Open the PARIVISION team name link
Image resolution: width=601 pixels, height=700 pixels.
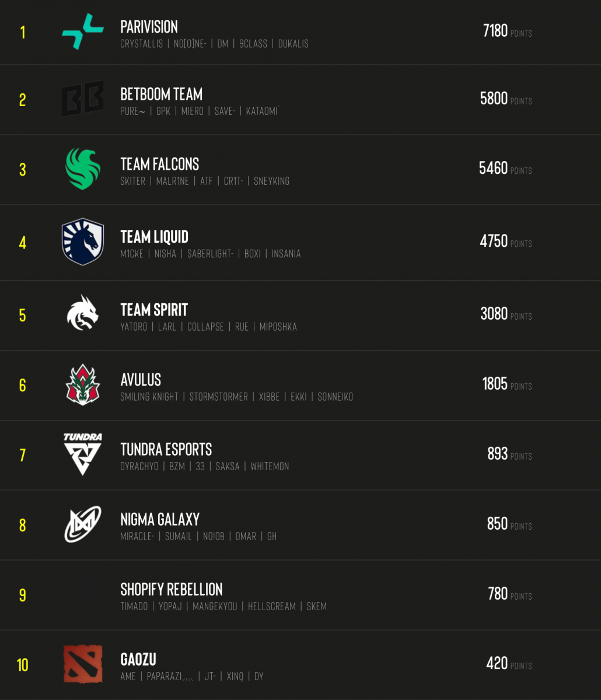(x=149, y=27)
